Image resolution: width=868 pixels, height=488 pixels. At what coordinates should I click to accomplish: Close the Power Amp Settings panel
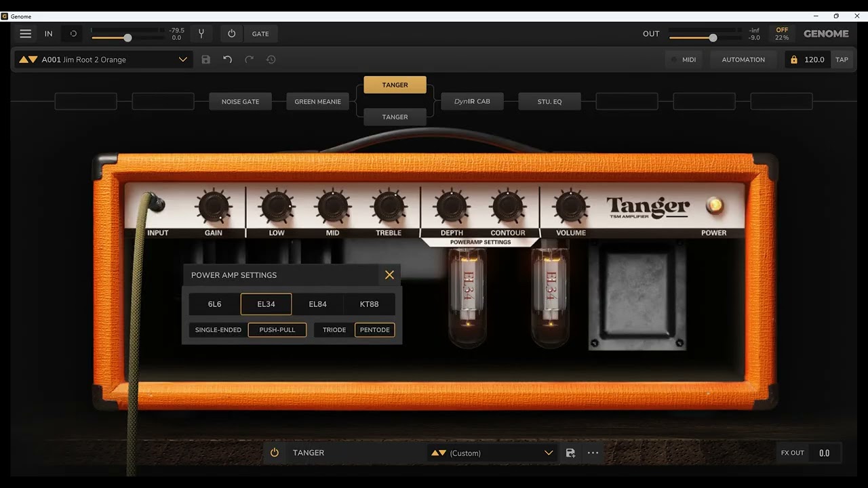(389, 274)
